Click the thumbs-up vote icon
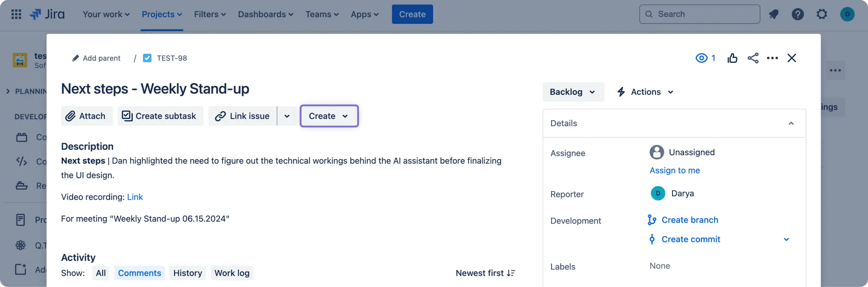 pyautogui.click(x=733, y=58)
